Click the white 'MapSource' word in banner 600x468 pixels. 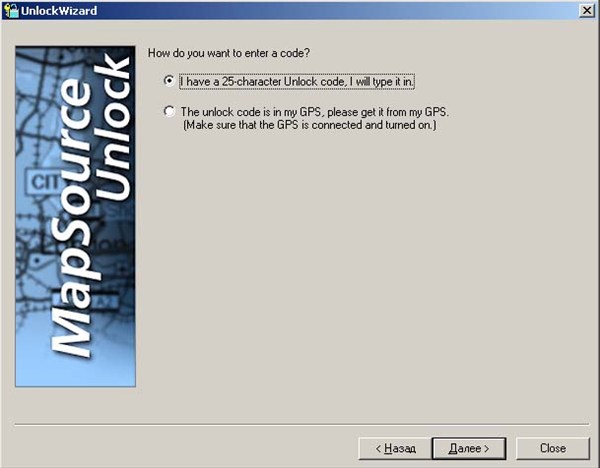71,218
